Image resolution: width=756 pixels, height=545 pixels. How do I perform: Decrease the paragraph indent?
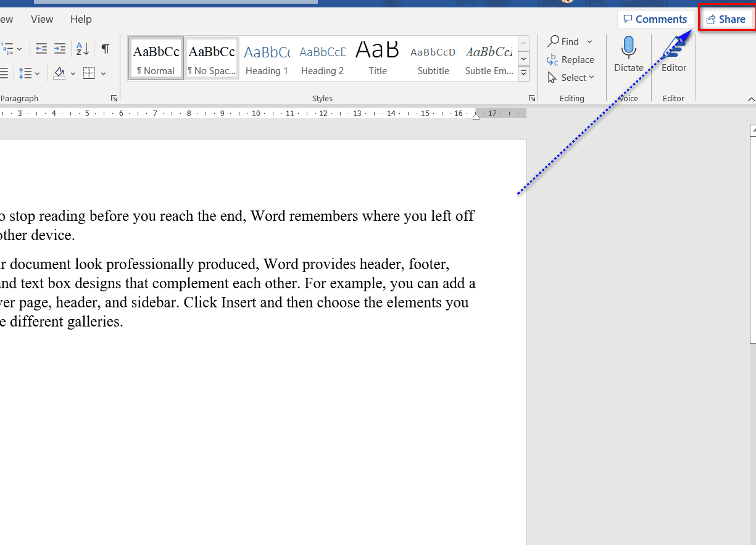click(x=41, y=49)
